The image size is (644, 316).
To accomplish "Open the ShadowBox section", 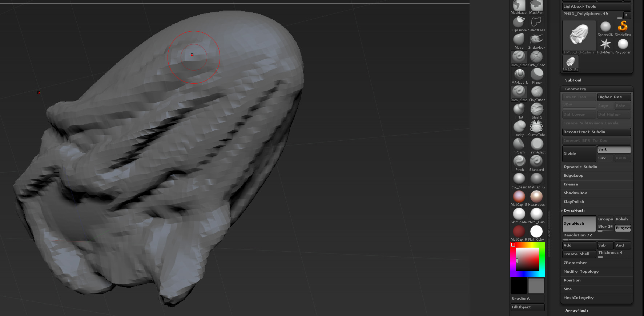I will tap(575, 193).
